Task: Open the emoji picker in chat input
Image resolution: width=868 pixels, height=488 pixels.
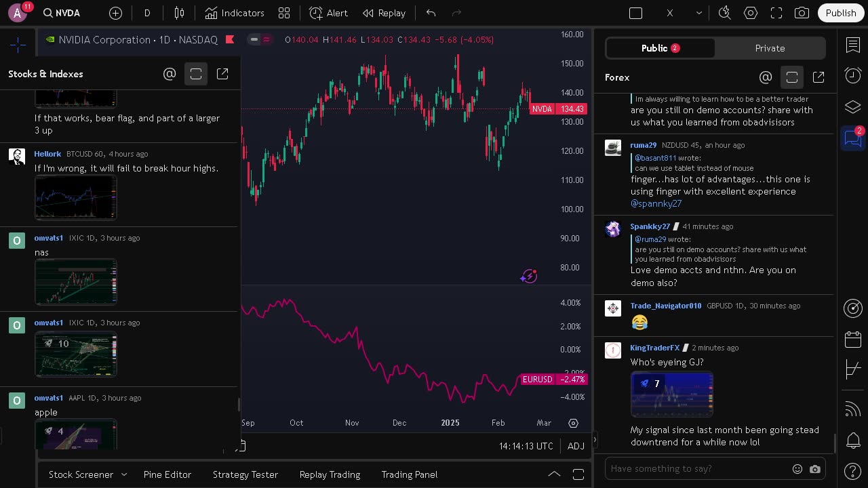Action: click(797, 469)
